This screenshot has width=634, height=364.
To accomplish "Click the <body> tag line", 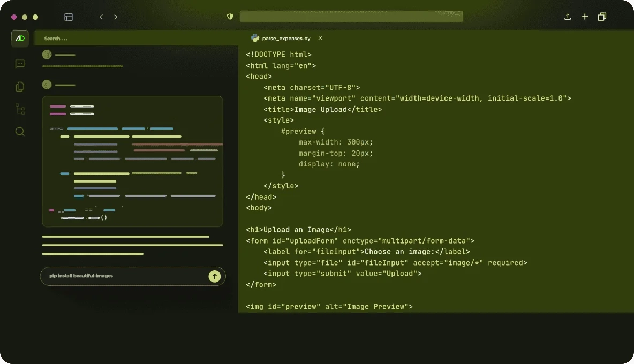I will [259, 208].
